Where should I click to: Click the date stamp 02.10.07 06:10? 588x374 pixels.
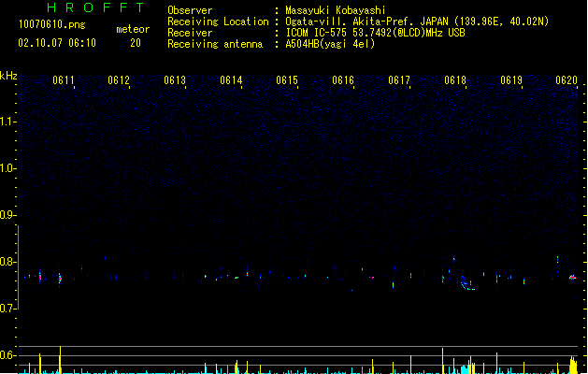click(x=57, y=43)
